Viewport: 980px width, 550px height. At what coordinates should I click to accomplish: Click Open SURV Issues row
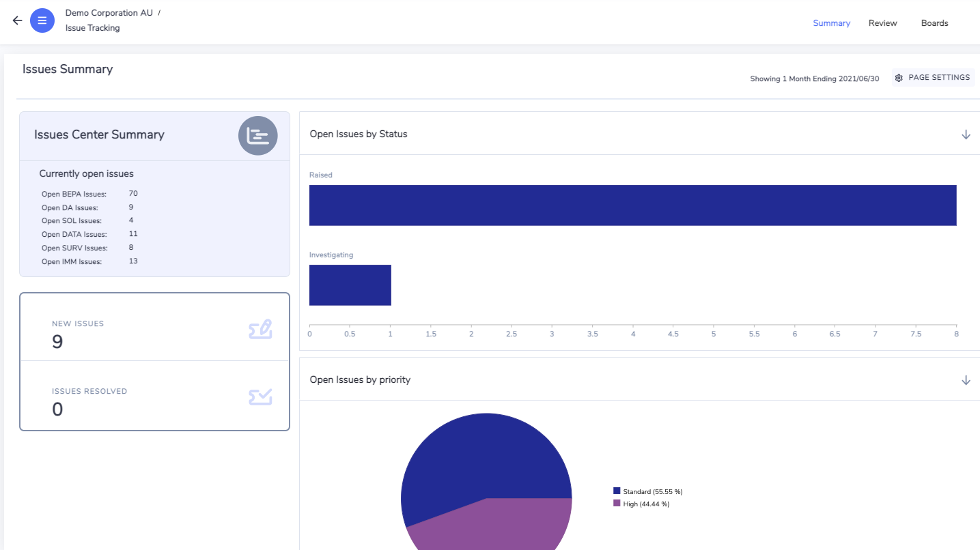87,248
